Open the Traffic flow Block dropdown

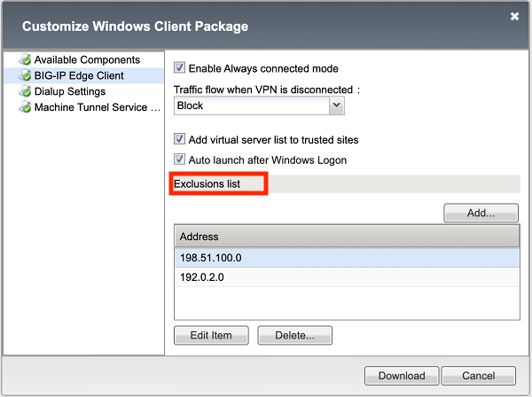[259, 105]
